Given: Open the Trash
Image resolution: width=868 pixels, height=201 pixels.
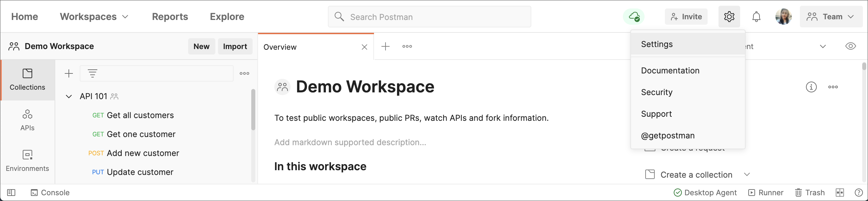Looking at the screenshot, I should tap(810, 193).
